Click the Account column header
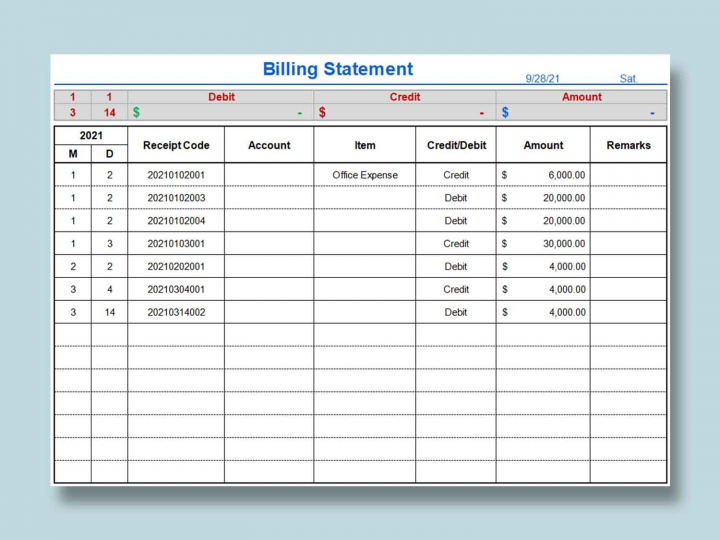 269,145
